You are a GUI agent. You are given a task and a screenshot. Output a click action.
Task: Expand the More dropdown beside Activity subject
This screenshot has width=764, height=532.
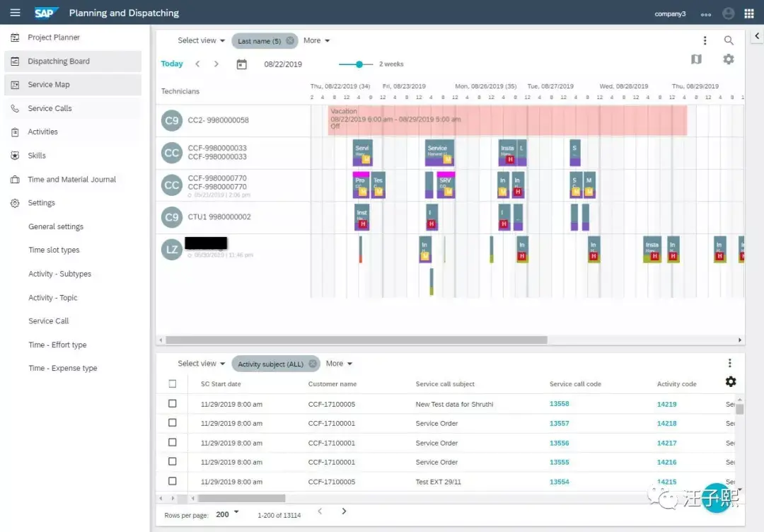[x=339, y=364]
